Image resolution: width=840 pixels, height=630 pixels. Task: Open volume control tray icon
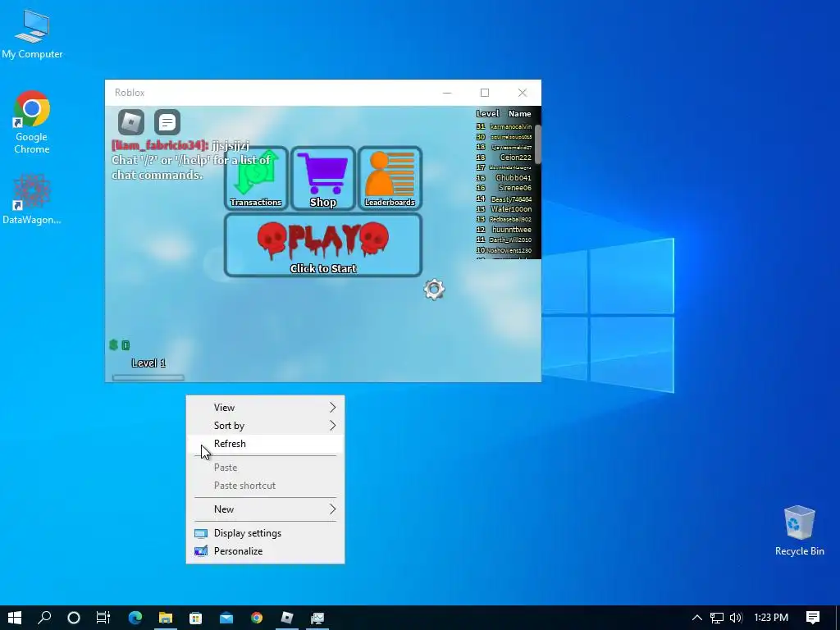(736, 618)
